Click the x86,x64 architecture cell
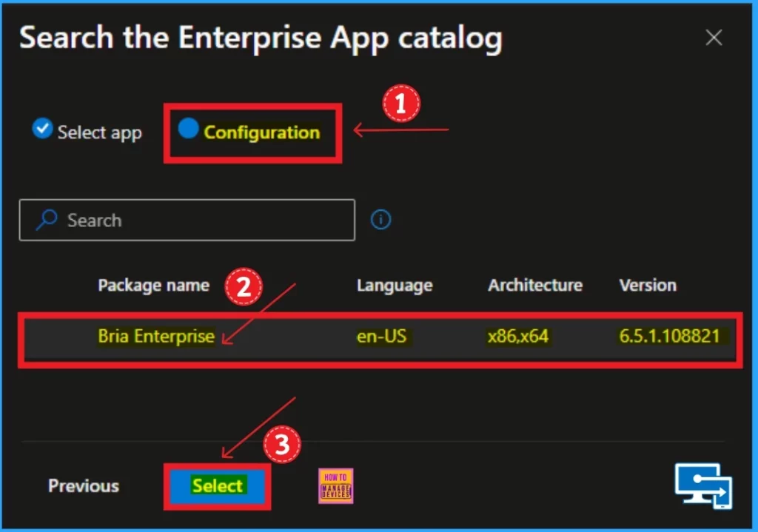Image resolution: width=758 pixels, height=532 pixels. (x=518, y=336)
